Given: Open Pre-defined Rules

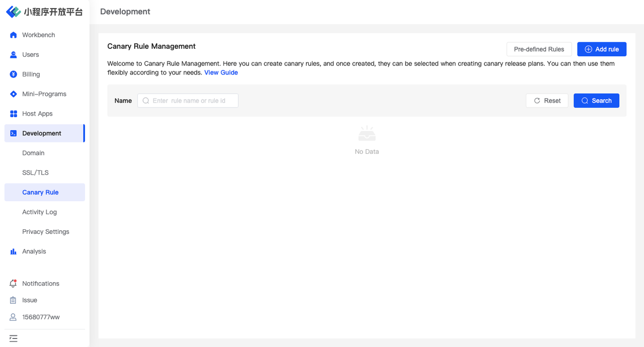Looking at the screenshot, I should pos(539,49).
